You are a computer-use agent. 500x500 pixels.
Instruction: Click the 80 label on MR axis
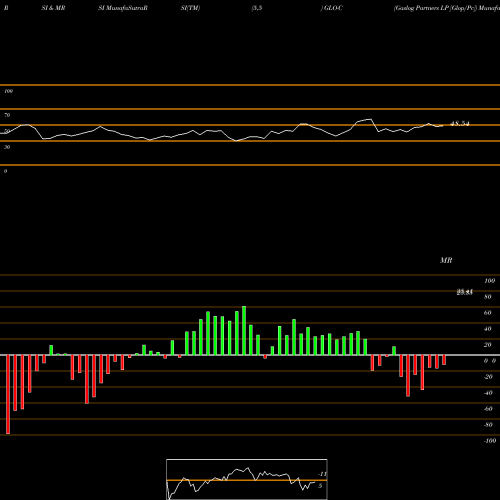(x=488, y=297)
